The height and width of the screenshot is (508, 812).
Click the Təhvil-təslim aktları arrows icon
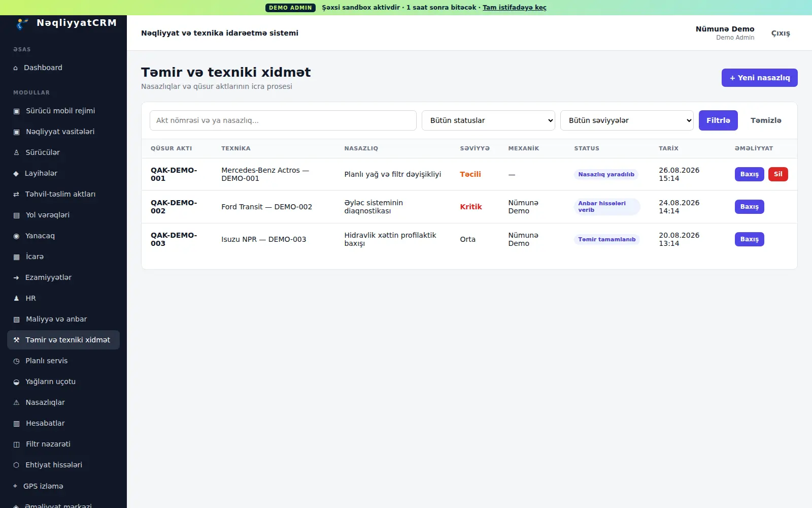(x=16, y=195)
